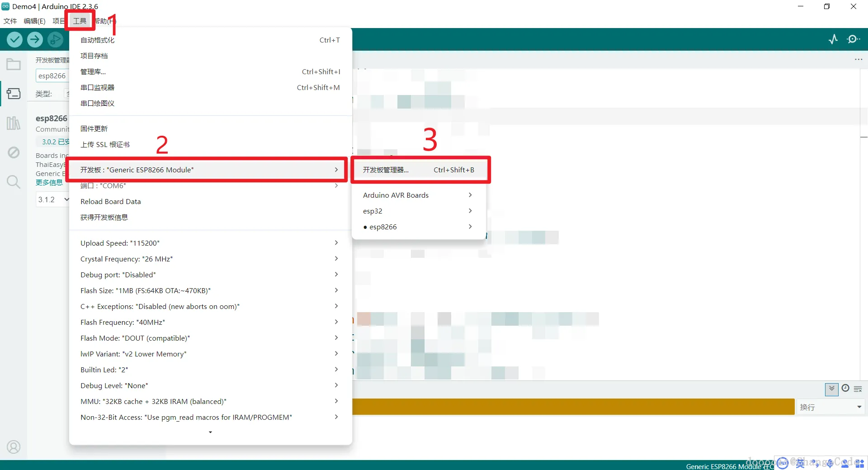Open the Library Manager sidebar icon

click(x=14, y=123)
